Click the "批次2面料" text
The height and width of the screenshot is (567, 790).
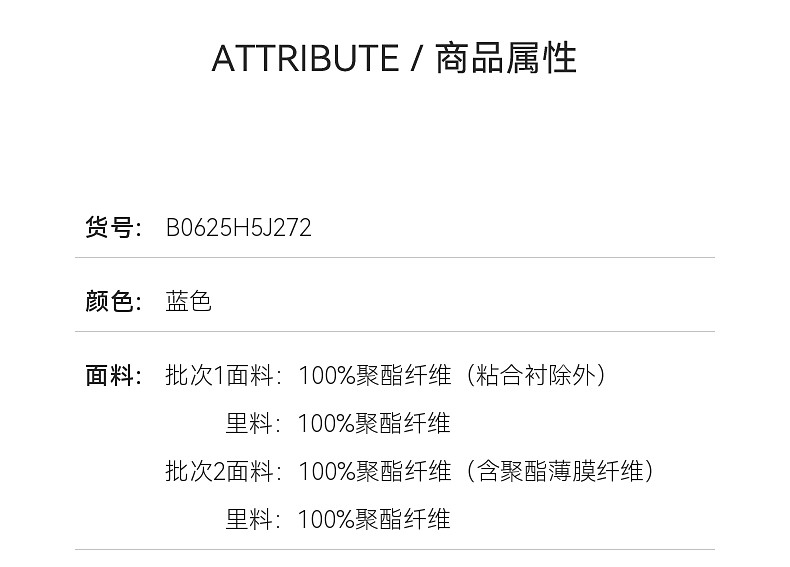coord(220,471)
